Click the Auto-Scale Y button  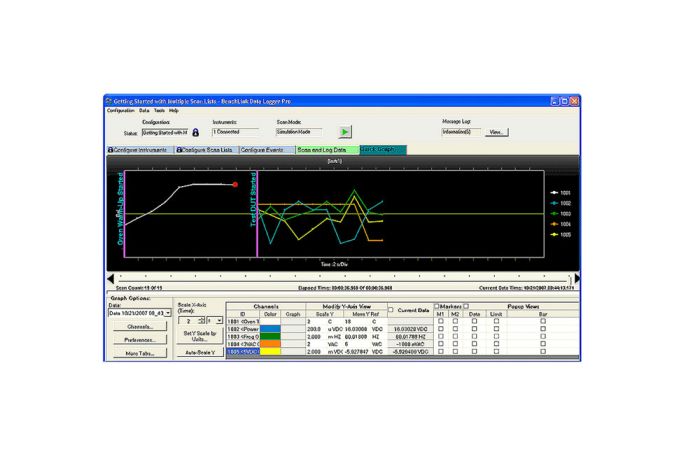(200, 353)
